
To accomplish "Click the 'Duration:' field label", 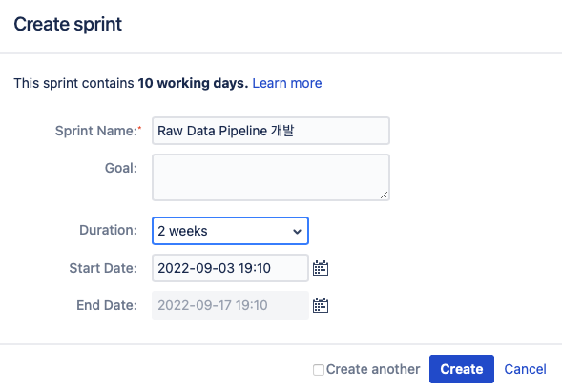I will (108, 230).
